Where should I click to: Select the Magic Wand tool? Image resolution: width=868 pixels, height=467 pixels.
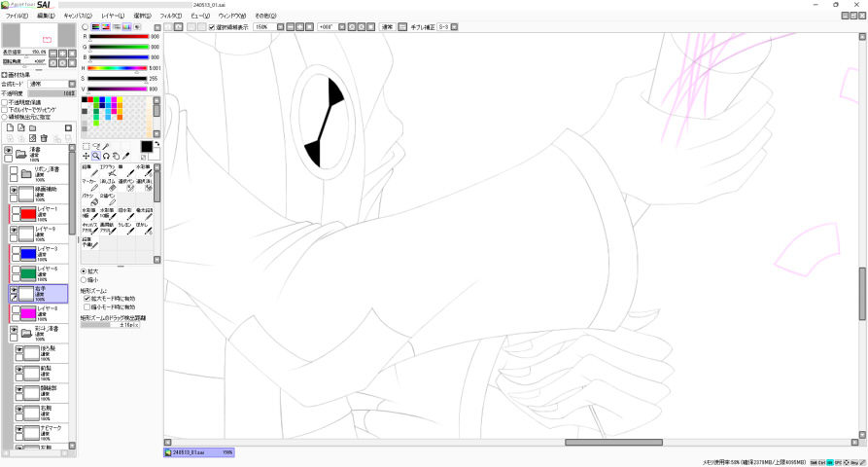[x=106, y=146]
